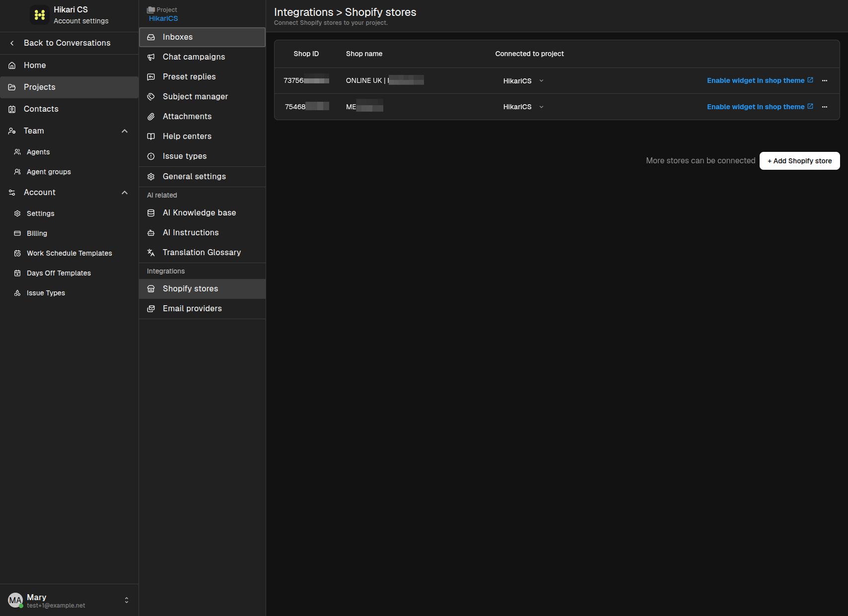
Task: Click the Settings gear icon under Account
Action: (x=17, y=213)
